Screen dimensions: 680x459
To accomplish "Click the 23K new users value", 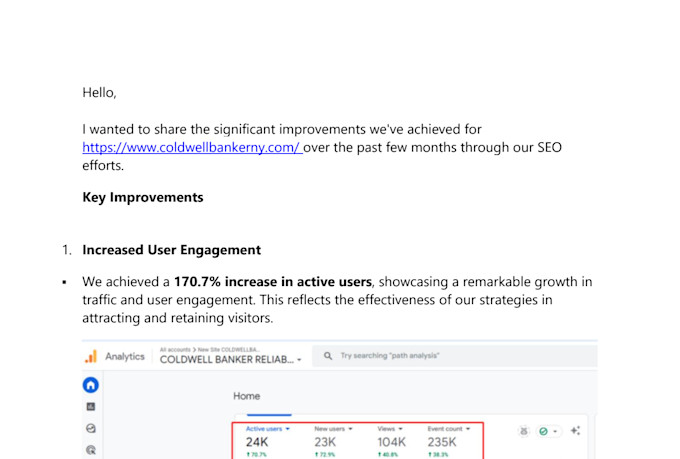I will coord(325,442).
